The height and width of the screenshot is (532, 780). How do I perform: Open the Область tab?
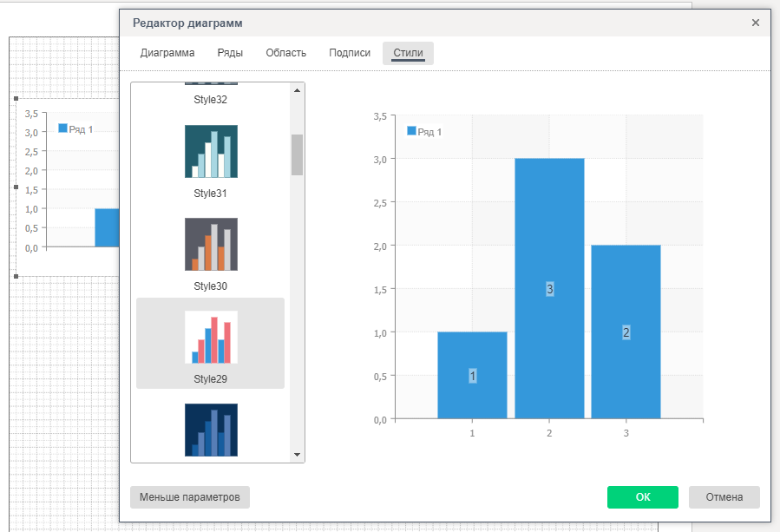pyautogui.click(x=285, y=53)
